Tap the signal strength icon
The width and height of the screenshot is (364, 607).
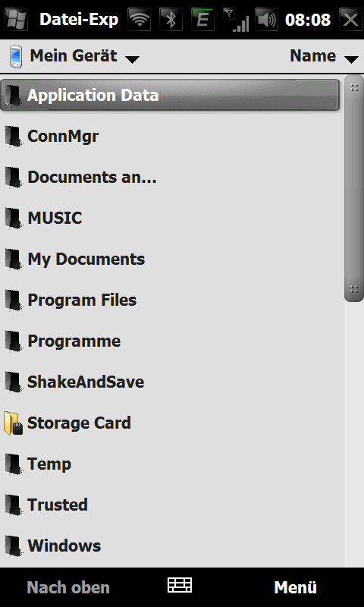(x=236, y=20)
